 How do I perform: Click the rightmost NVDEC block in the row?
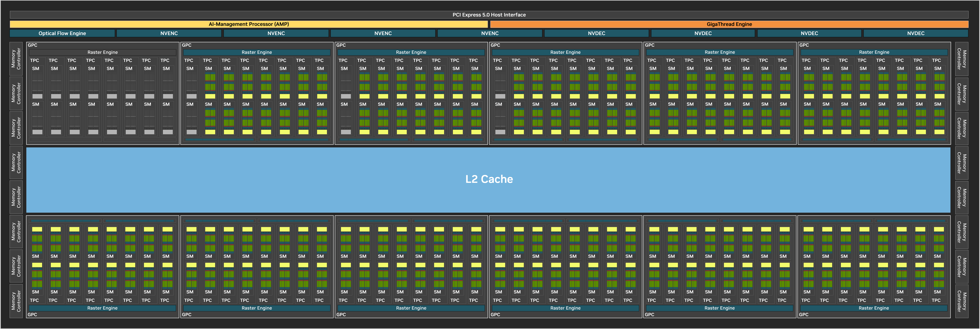[x=916, y=33]
